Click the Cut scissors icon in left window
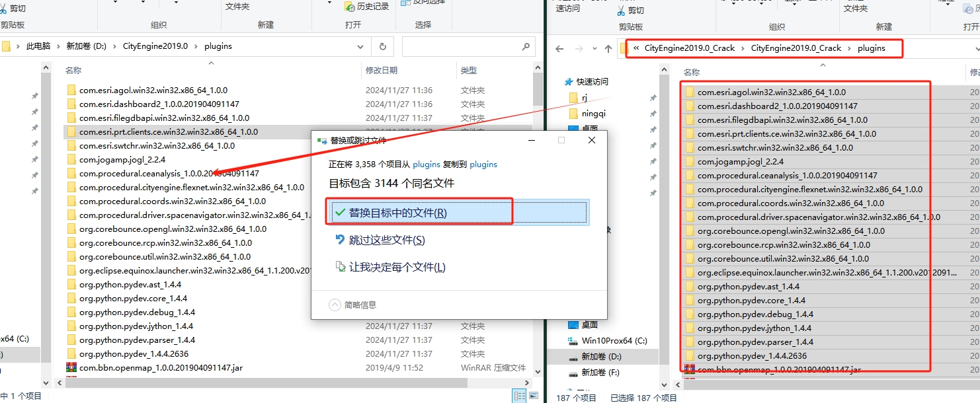980x403 pixels. click(x=3, y=9)
